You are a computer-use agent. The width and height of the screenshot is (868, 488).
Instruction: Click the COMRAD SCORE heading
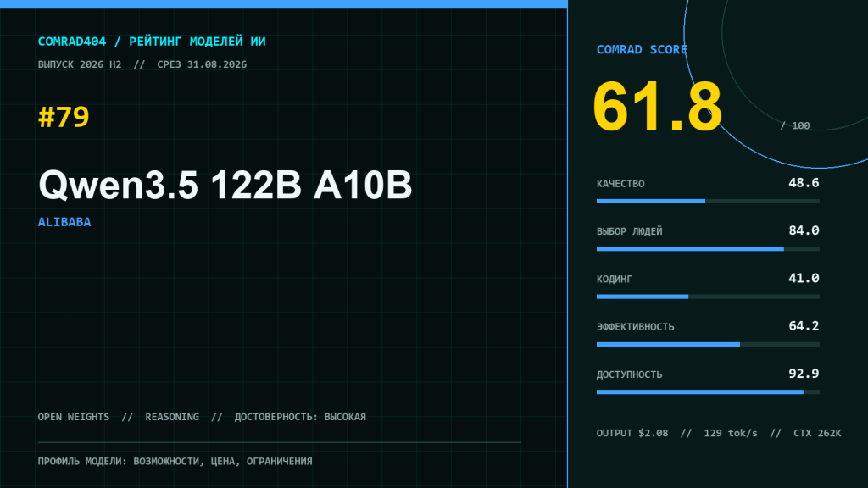pyautogui.click(x=642, y=50)
